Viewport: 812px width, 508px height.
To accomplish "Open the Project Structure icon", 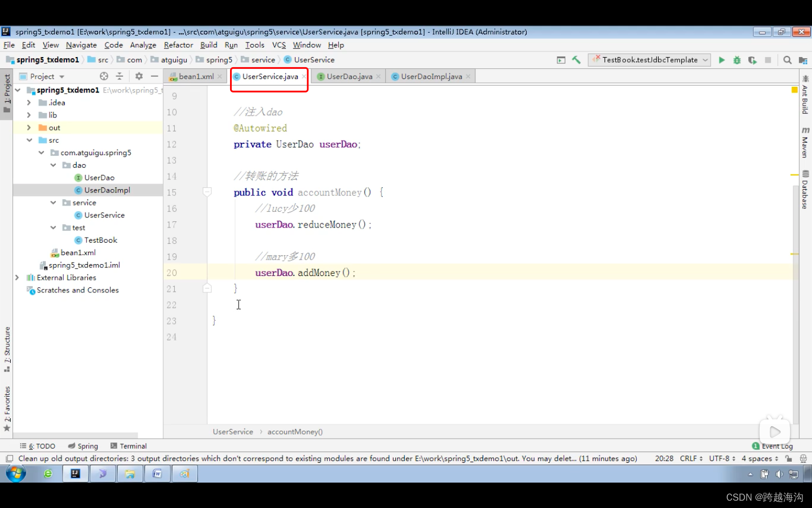I will (803, 60).
